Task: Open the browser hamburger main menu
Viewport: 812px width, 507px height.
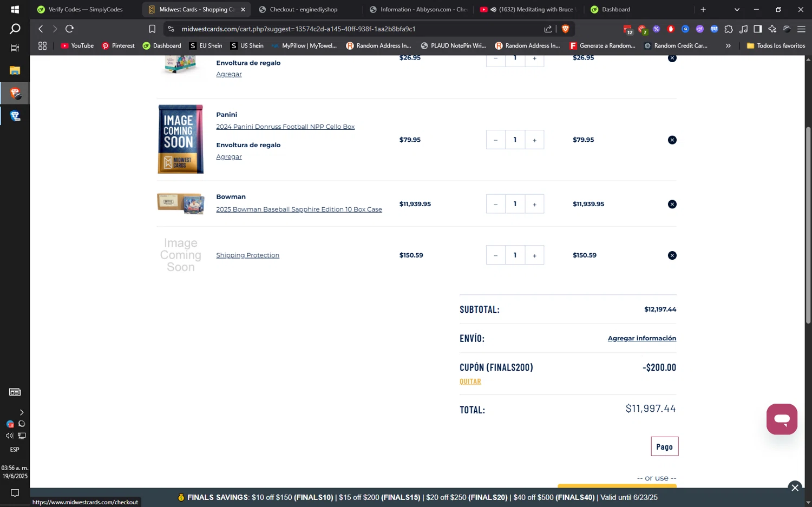Action: 801,29
